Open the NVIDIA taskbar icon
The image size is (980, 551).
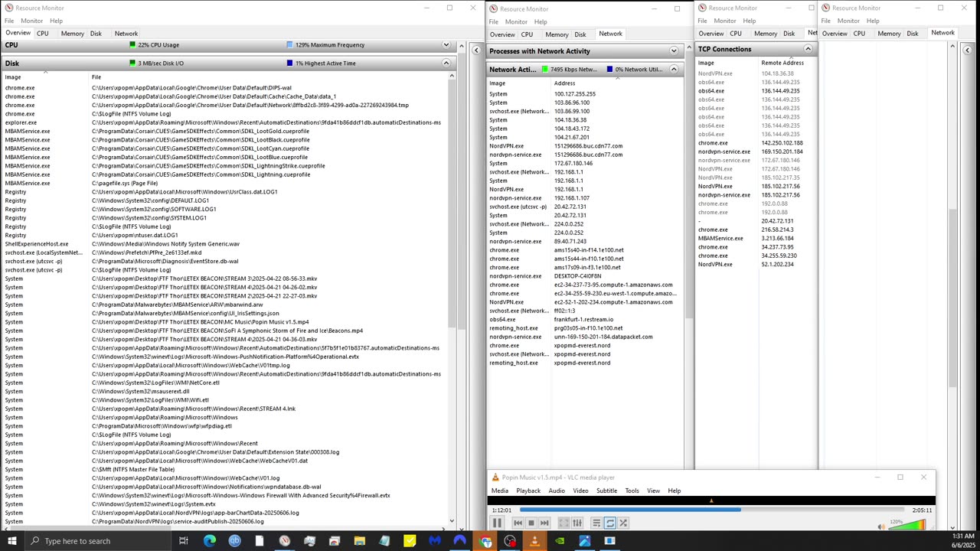560,541
